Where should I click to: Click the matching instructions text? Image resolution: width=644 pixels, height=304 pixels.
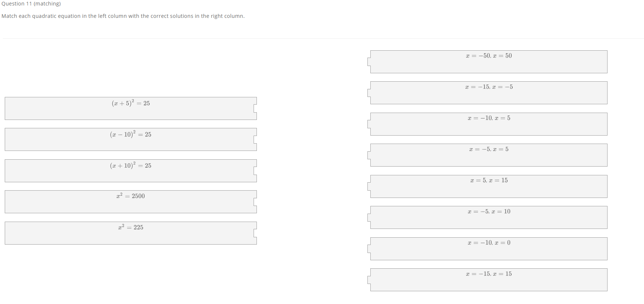[123, 16]
